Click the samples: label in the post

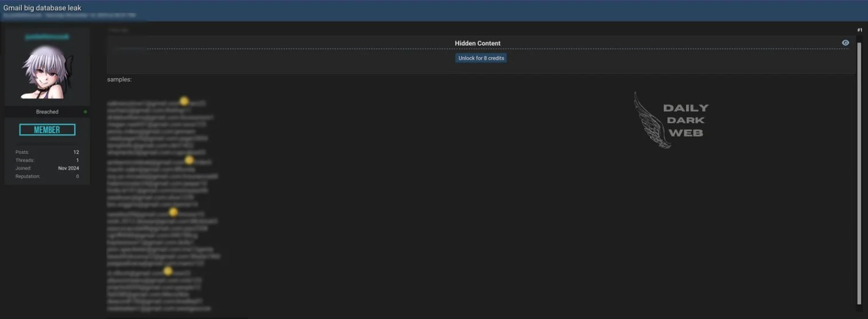coord(119,80)
